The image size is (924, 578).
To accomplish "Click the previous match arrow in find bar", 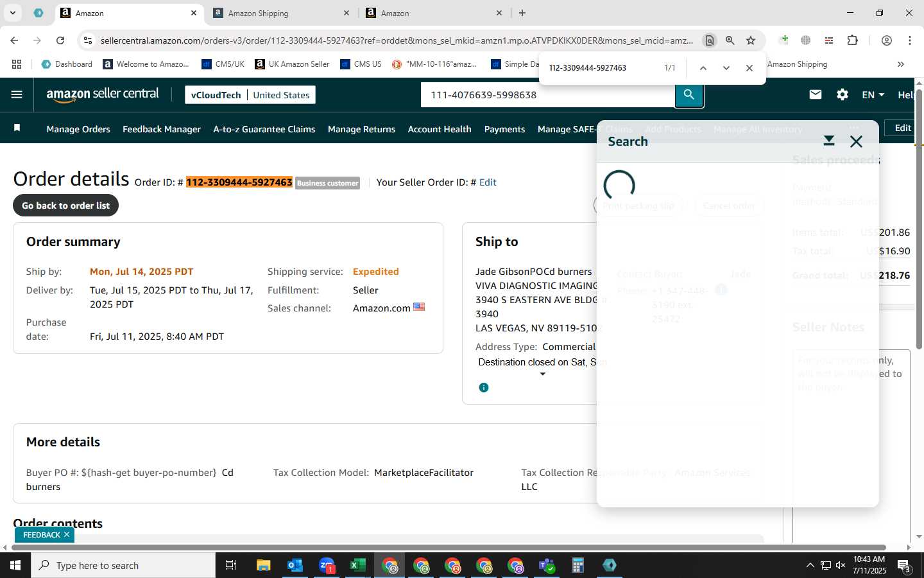I will coord(703,68).
